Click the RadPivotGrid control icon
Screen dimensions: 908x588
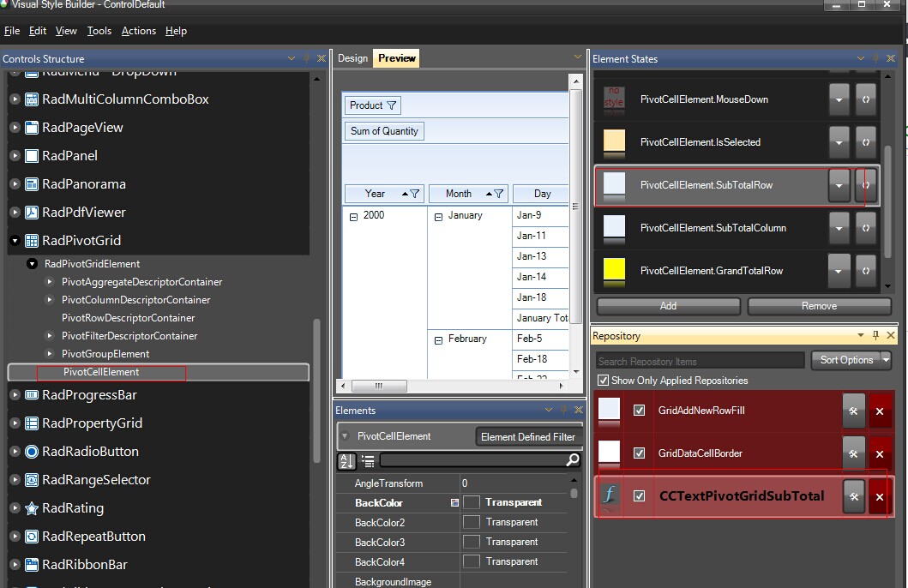(x=32, y=241)
